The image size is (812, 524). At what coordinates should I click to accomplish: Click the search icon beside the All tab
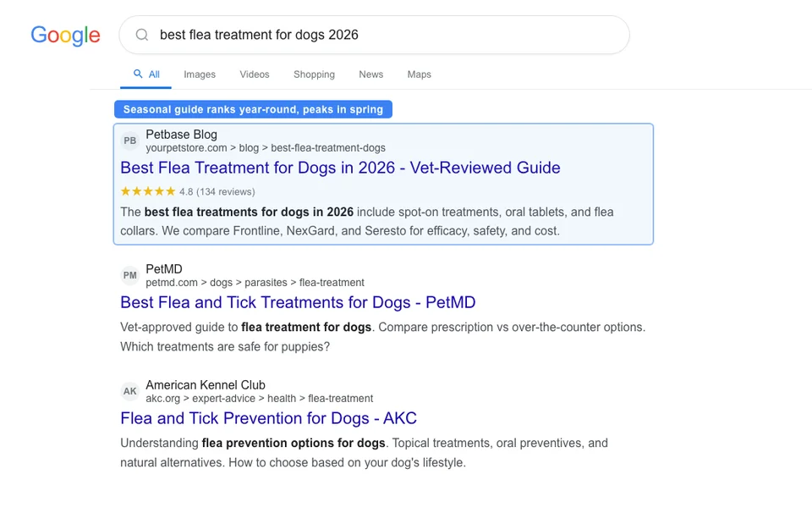[x=135, y=74]
